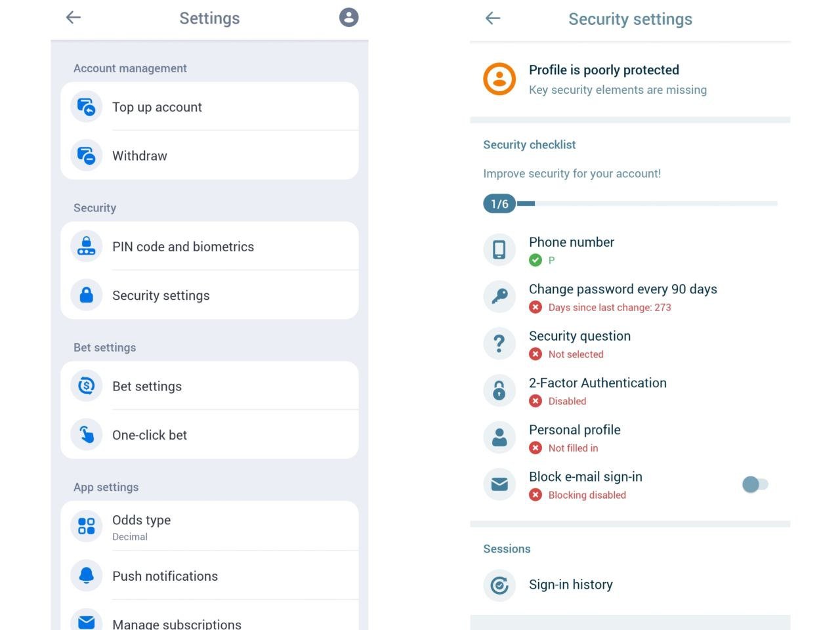Image resolution: width=840 pixels, height=630 pixels.
Task: Tap the Withdraw wallet icon
Action: click(x=86, y=156)
